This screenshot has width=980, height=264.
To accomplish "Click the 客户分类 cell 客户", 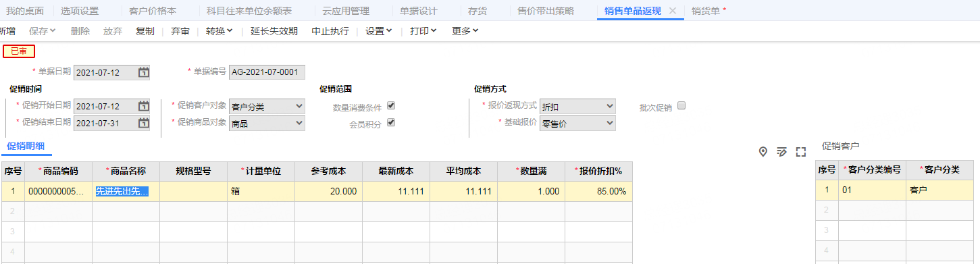I will [939, 190].
